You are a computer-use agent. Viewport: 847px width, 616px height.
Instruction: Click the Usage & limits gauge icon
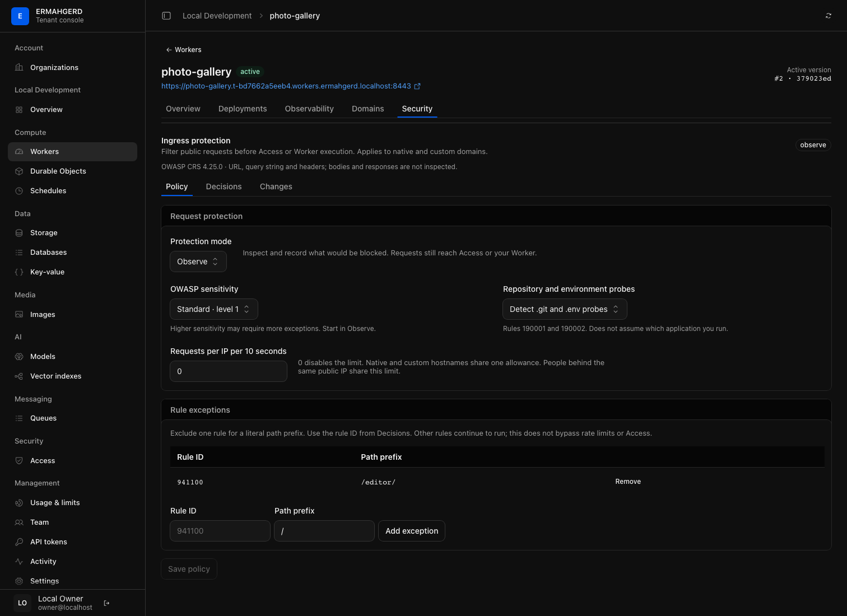point(19,503)
